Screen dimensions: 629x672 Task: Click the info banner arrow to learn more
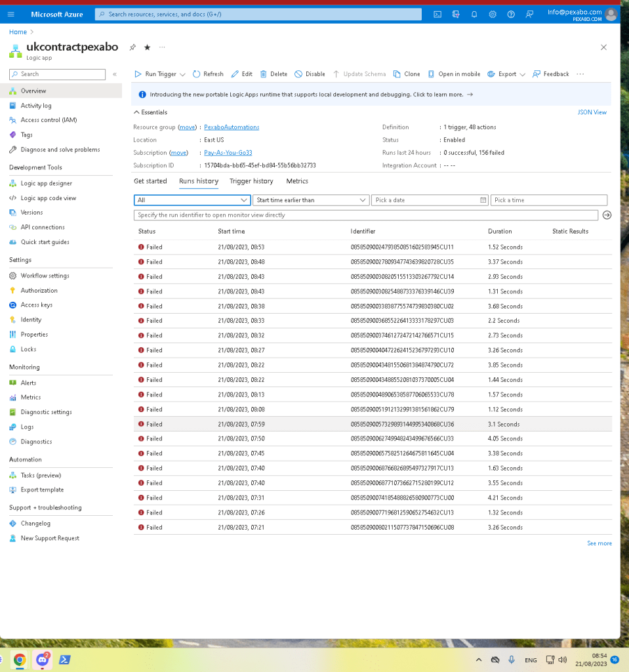(470, 94)
